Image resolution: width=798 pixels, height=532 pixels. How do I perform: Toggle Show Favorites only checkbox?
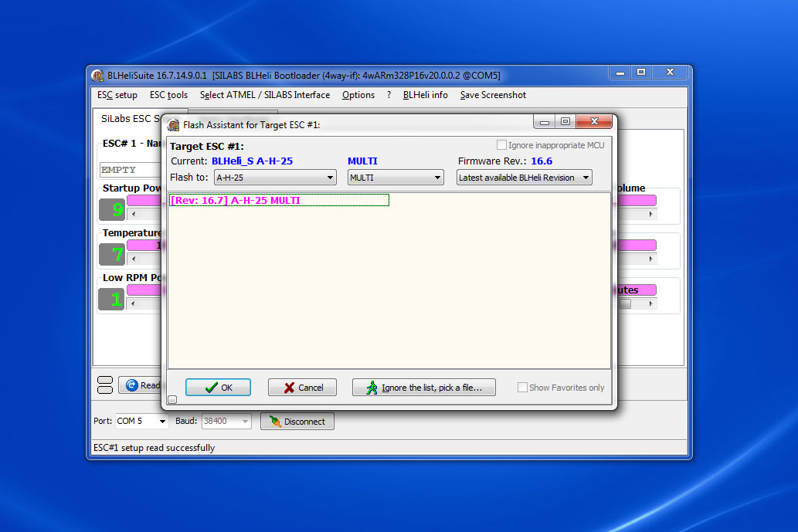point(522,388)
